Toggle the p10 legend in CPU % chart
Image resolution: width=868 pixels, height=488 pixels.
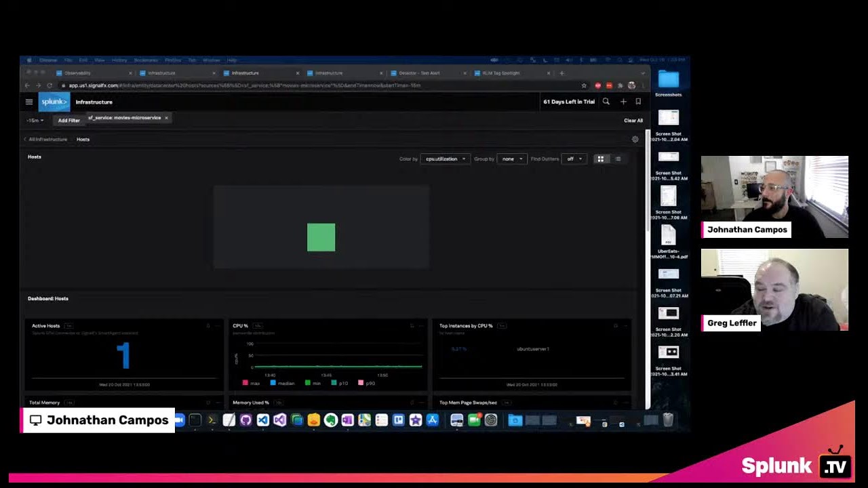tap(340, 383)
